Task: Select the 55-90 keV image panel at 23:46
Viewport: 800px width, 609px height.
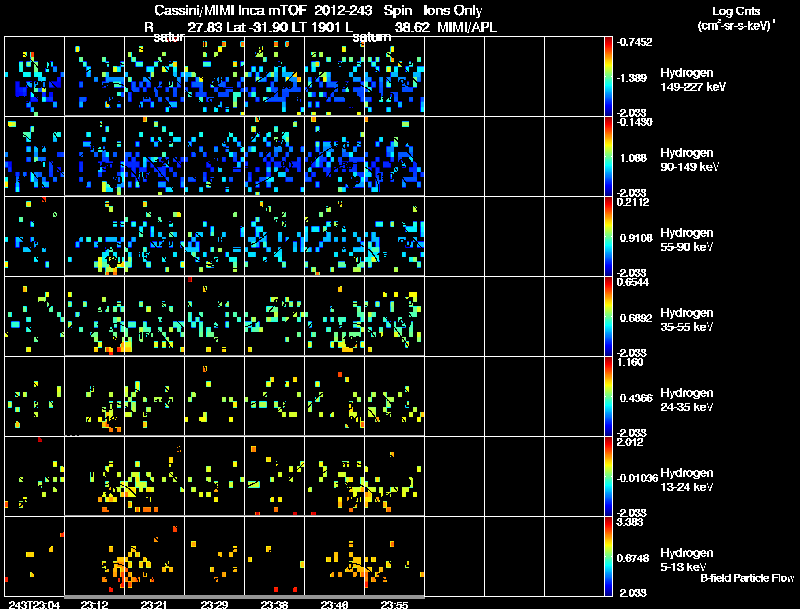Action: [334, 237]
